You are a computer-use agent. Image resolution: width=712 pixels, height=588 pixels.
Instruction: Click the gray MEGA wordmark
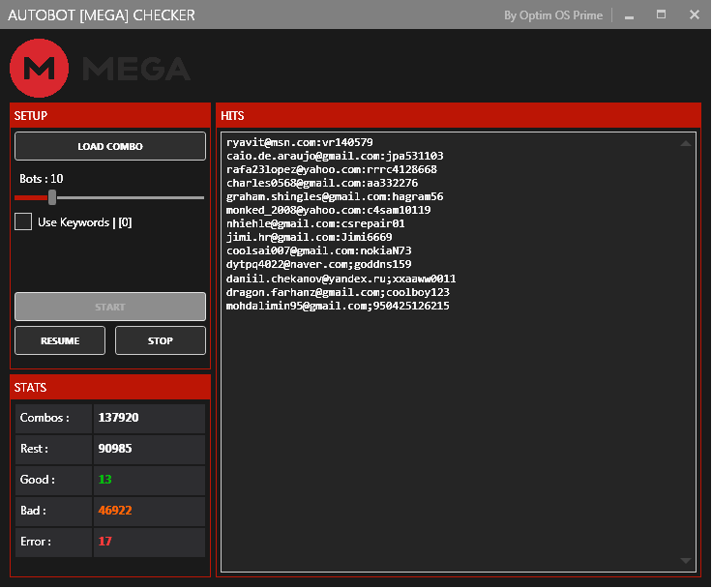(x=136, y=69)
